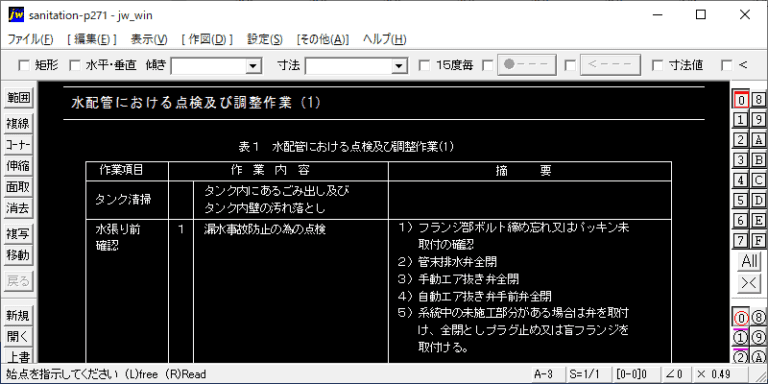Screen dimensions: 768x384
Task: Click the 開く button
Action: (18, 337)
